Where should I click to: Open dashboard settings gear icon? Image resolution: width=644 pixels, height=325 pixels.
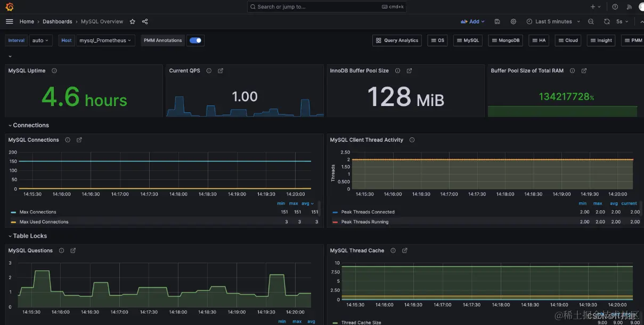[513, 21]
